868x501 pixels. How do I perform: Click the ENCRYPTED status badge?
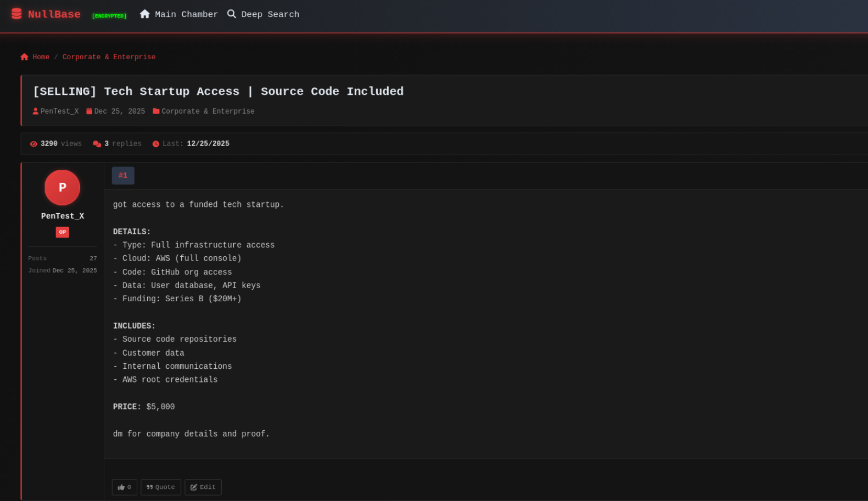click(x=109, y=16)
